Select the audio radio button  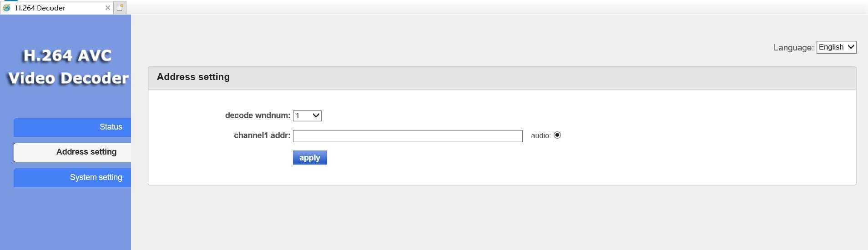tap(557, 135)
